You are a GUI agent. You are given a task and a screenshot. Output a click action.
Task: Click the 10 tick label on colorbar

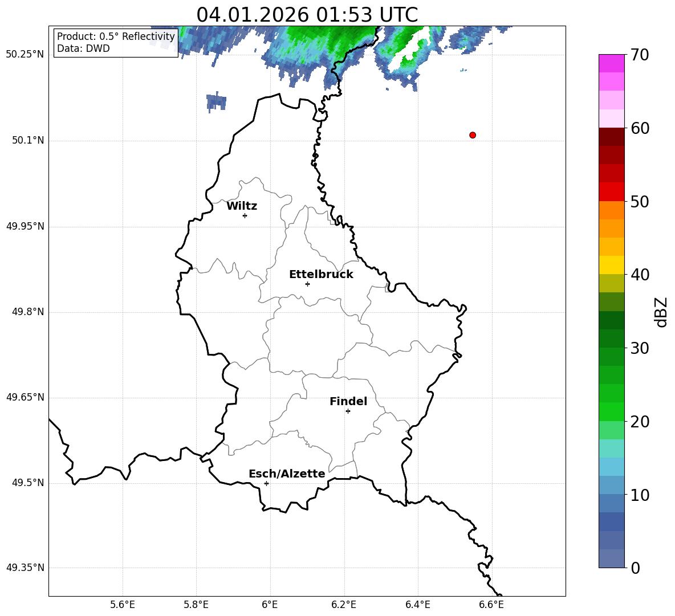point(640,495)
